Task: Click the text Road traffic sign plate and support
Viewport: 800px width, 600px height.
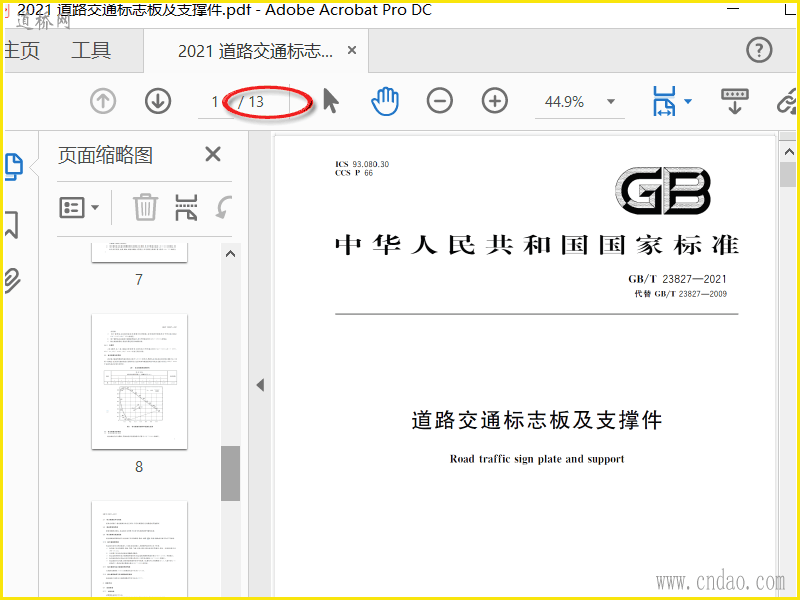Action: 537,459
